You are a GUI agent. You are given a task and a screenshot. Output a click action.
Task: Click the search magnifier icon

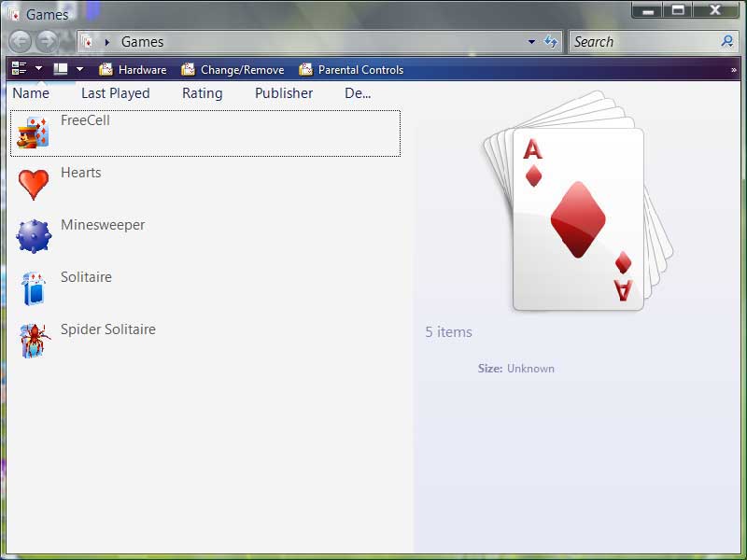(x=727, y=41)
